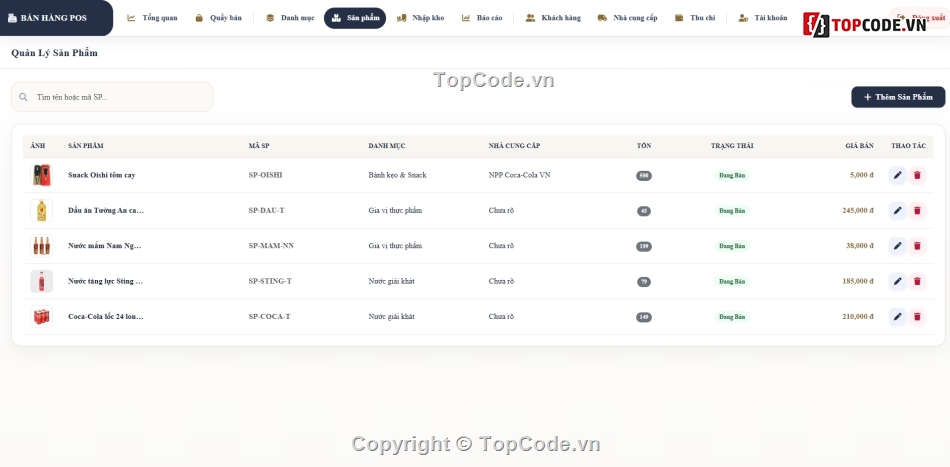Select the Sản phẩm nav tab
950x467 pixels.
355,18
